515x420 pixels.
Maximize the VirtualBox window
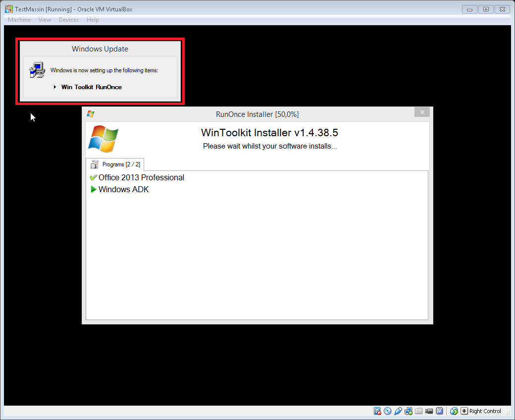pyautogui.click(x=486, y=9)
